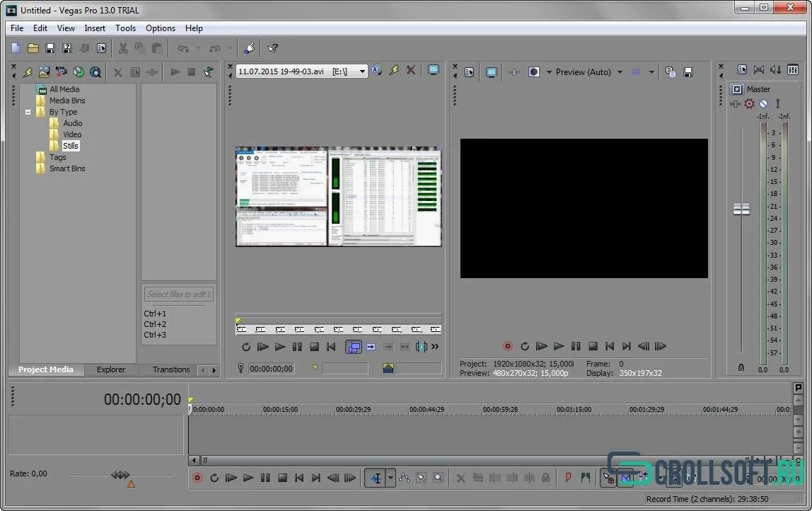Click the What's This Help cursor icon
This screenshot has height=511, width=812.
tap(273, 48)
